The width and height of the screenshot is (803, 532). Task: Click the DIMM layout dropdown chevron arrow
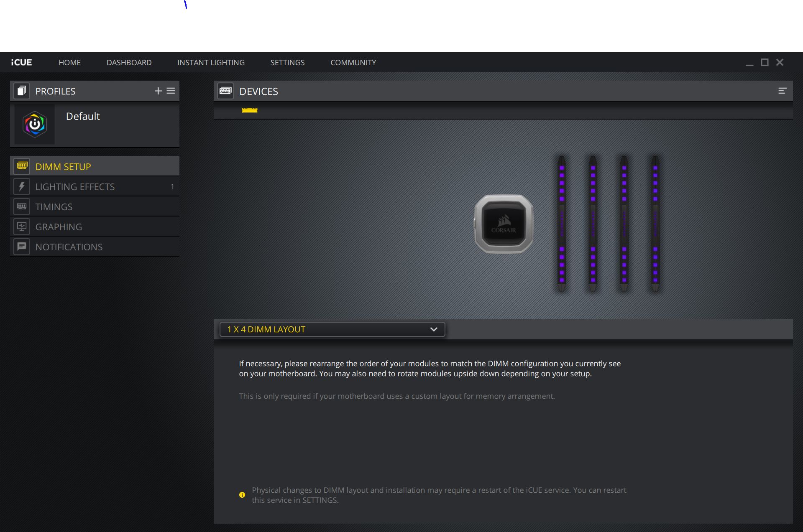tap(434, 329)
